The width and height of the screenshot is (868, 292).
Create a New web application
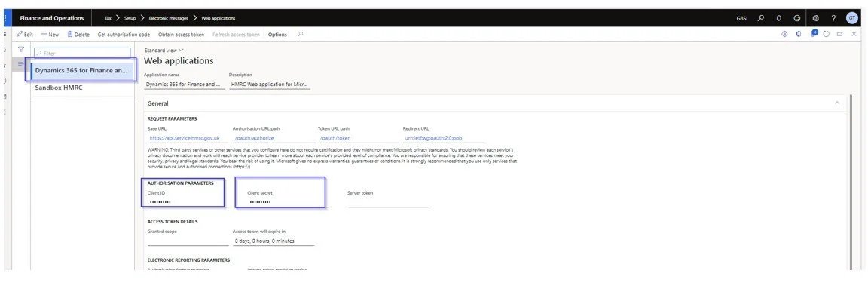(50, 35)
